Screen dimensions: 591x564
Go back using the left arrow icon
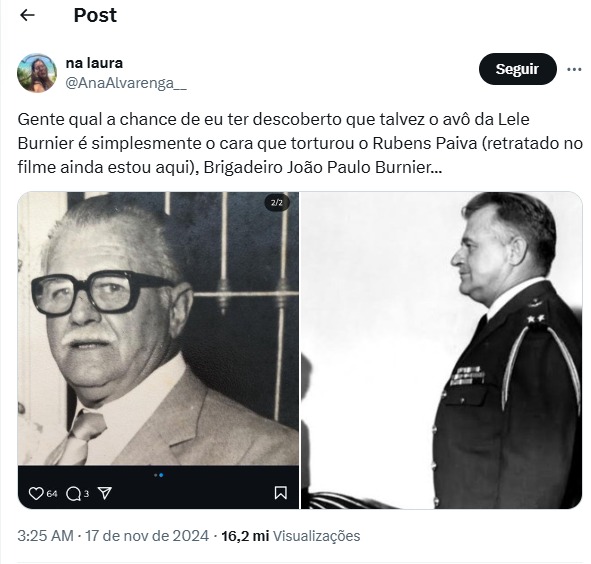coord(27,15)
